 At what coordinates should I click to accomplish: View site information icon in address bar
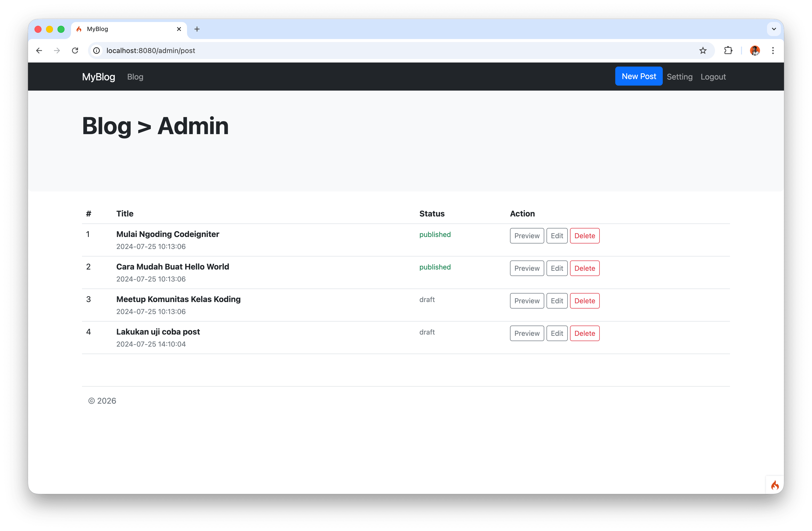pos(97,51)
